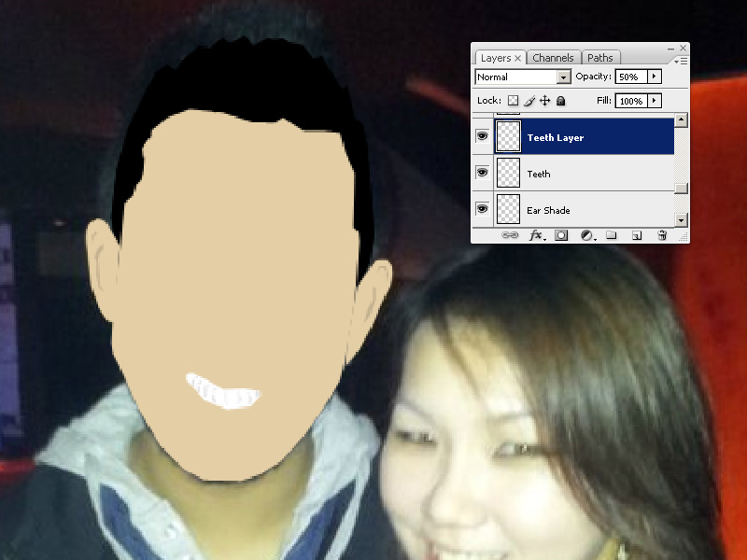Select the layer named Ear Shade
Viewport: 747px width, 560px height.
[585, 209]
